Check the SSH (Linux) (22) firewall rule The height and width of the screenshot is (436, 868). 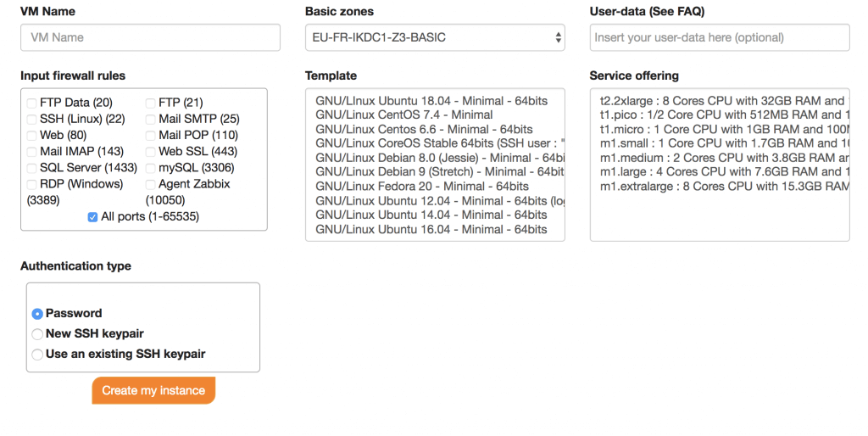[x=32, y=120]
